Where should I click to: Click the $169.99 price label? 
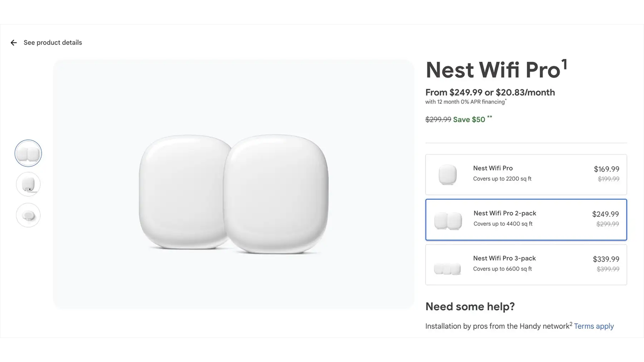606,169
